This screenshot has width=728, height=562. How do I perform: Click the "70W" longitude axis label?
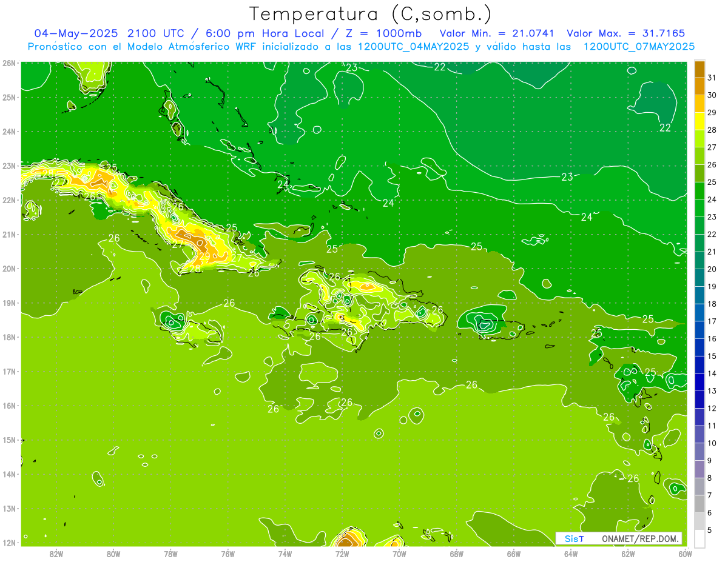[x=399, y=554]
